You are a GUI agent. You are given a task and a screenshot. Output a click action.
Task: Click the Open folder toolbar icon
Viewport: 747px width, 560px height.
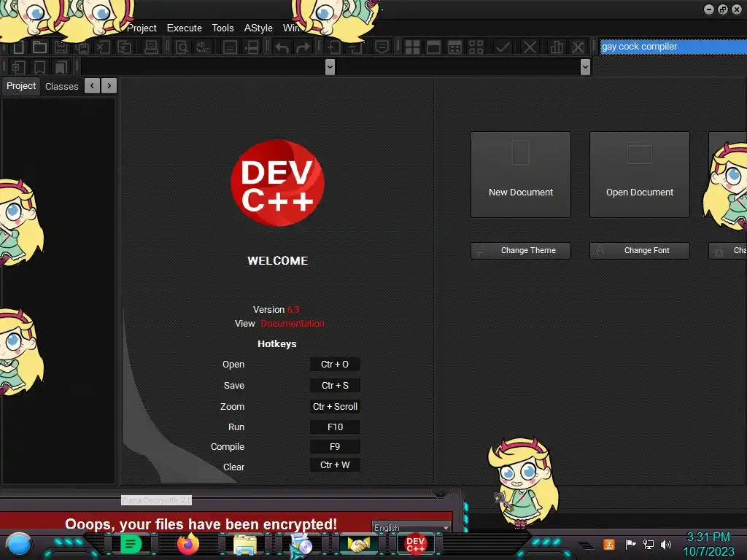click(39, 47)
